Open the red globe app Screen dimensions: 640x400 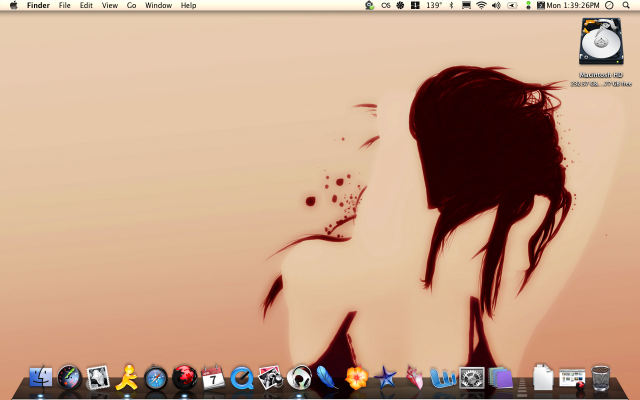[x=184, y=377]
